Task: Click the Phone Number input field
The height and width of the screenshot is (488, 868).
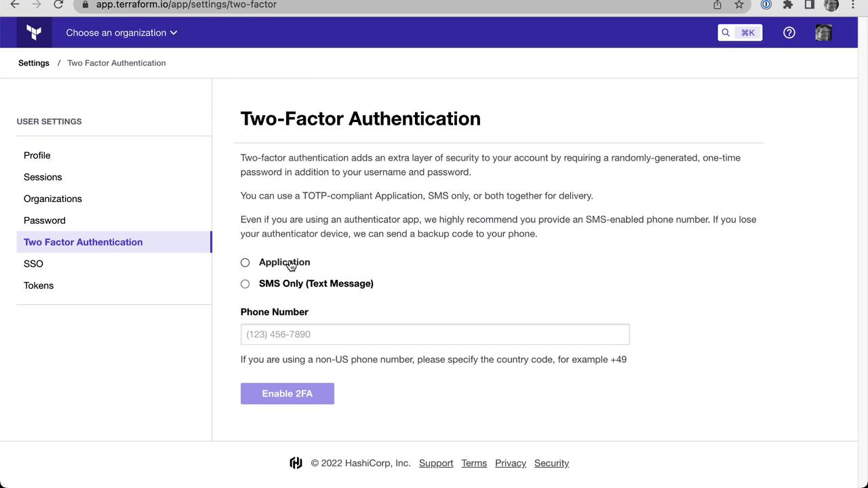Action: (x=435, y=334)
